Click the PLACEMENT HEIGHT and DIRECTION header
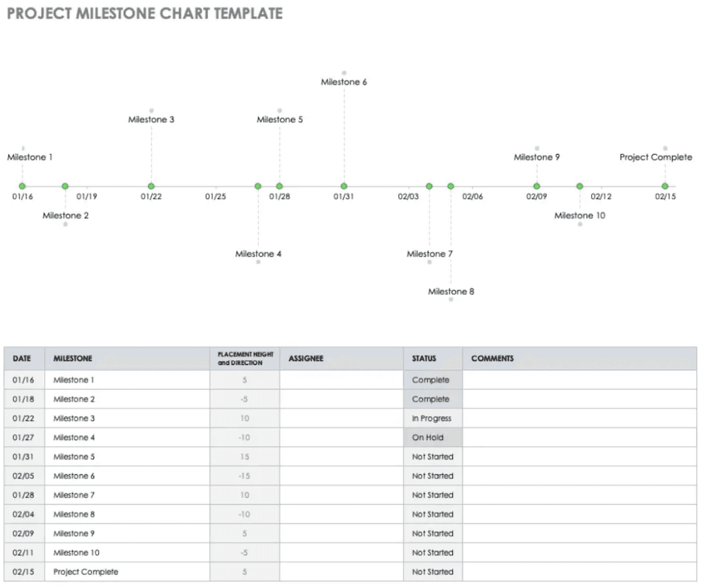The height and width of the screenshot is (588, 708). [x=244, y=358]
